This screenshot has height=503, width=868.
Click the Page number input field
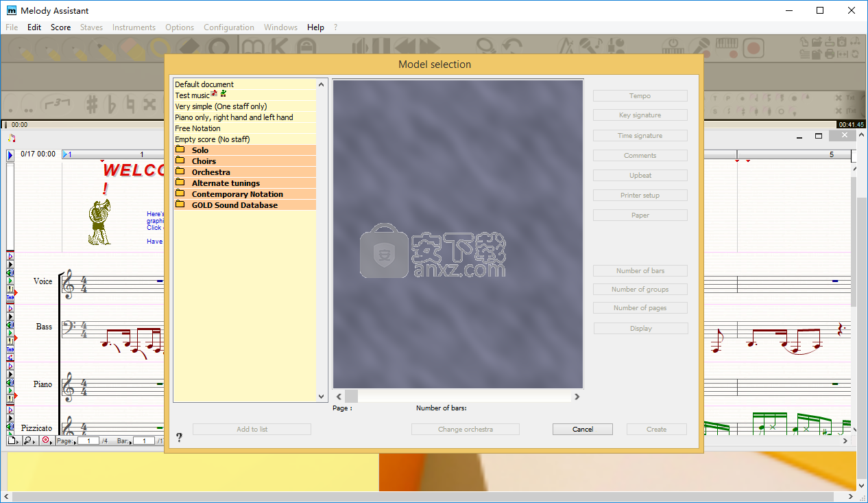[x=88, y=441]
